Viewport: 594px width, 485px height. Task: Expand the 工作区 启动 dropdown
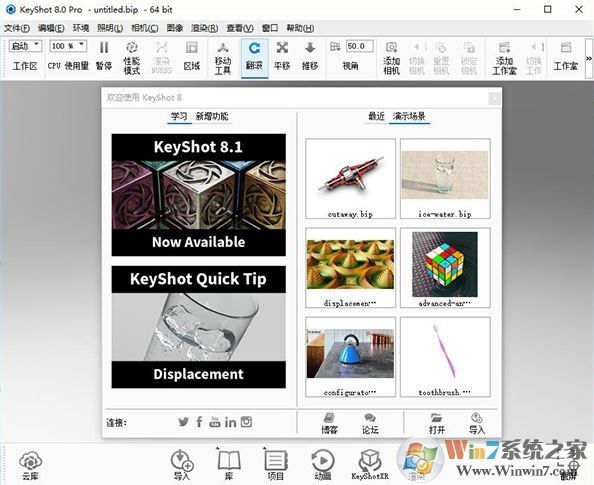pos(25,46)
